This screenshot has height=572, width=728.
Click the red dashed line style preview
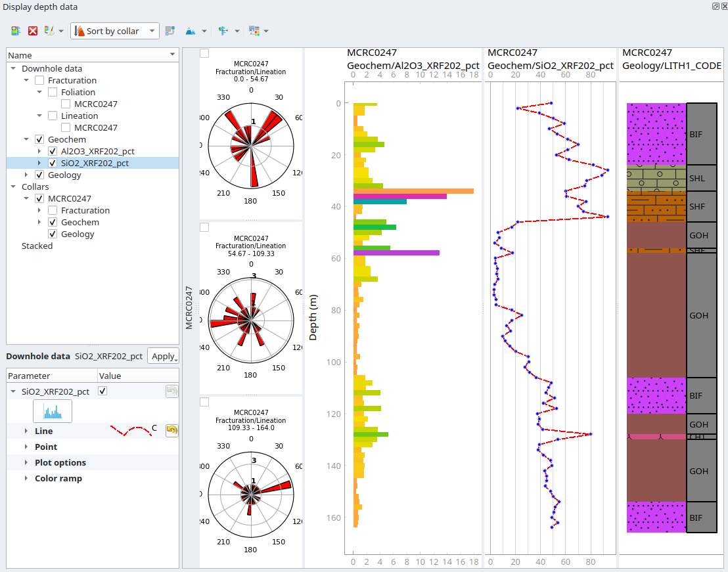(x=129, y=430)
